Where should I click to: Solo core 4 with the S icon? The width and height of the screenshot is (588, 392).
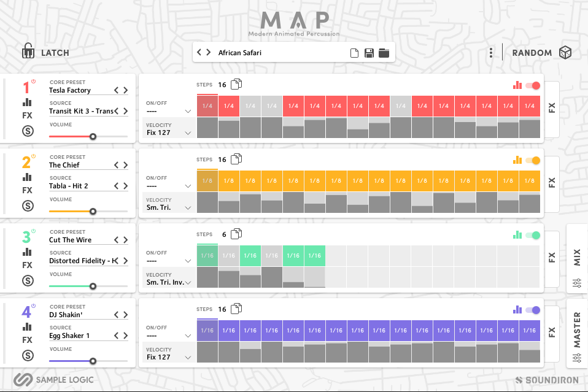pyautogui.click(x=28, y=356)
